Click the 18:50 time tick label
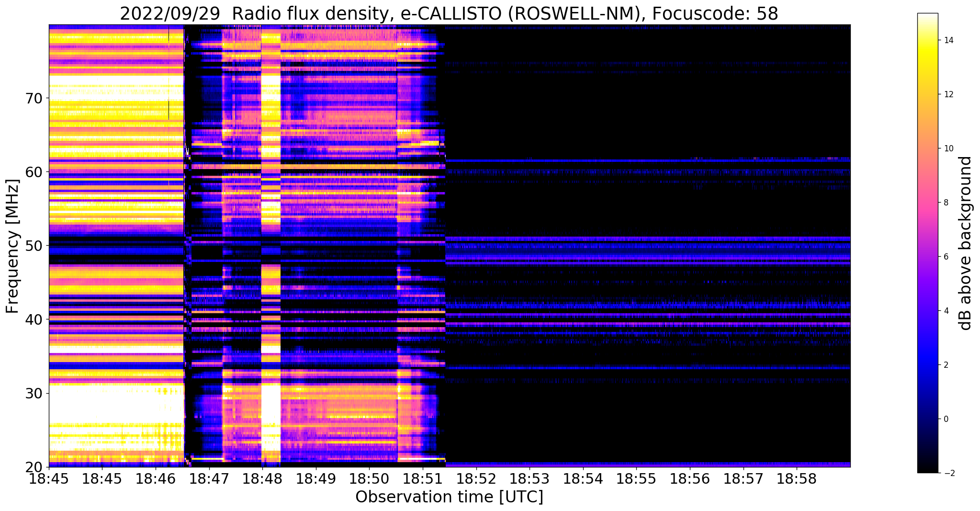The width and height of the screenshot is (980, 511). [369, 479]
